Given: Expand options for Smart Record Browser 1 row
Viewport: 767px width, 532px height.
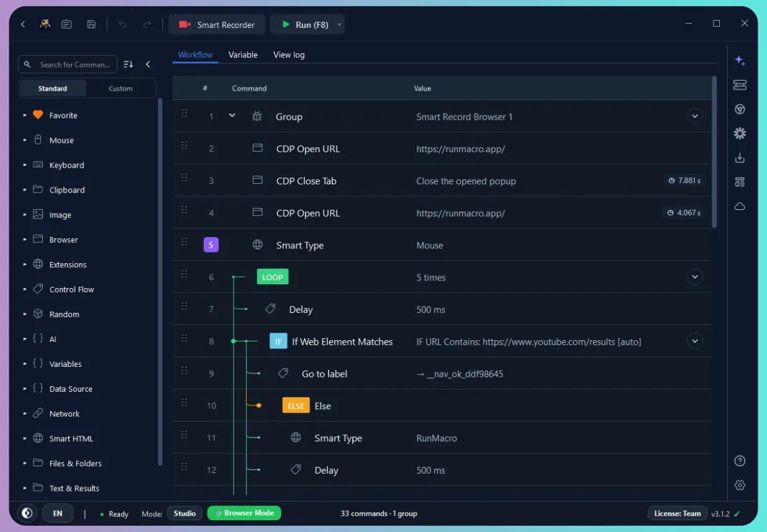Looking at the screenshot, I should coord(695,116).
